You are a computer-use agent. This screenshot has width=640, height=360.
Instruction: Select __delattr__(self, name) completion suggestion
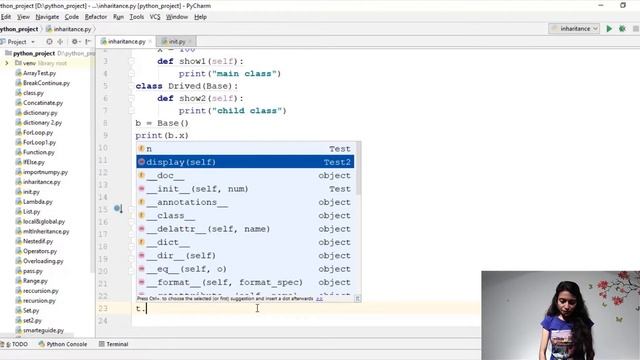245,229
